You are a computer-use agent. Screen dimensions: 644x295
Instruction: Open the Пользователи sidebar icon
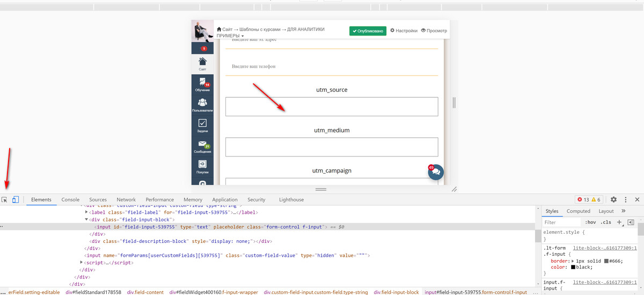pyautogui.click(x=202, y=105)
